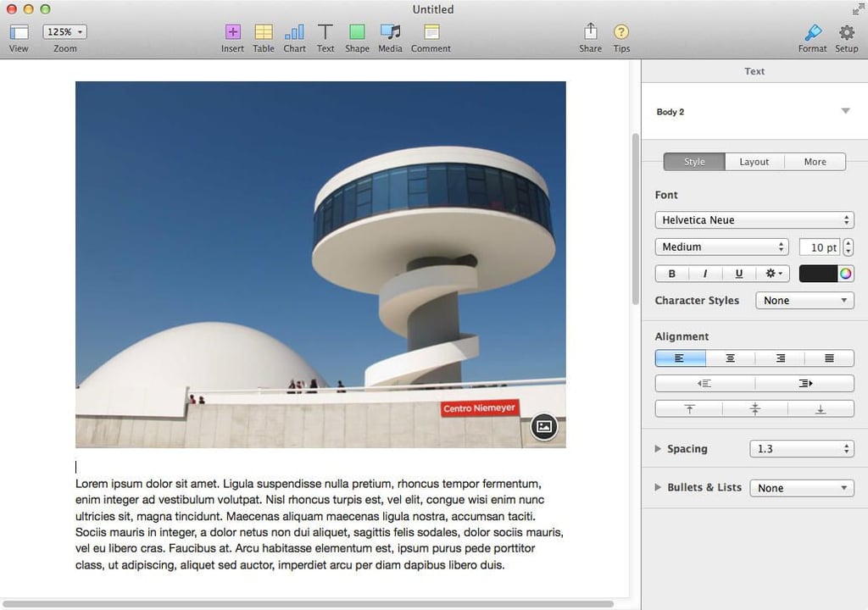Viewport: 868px width, 610px height.
Task: Open the Zoom 125% menu
Action: point(64,32)
